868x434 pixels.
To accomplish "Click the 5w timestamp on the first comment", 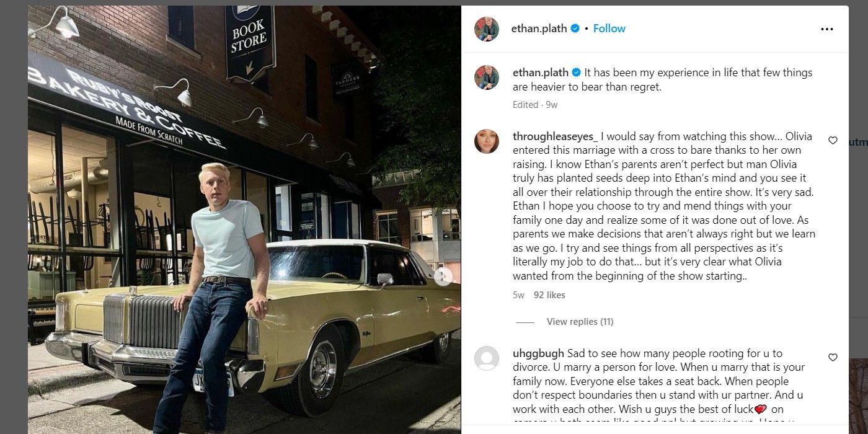I will [x=518, y=295].
